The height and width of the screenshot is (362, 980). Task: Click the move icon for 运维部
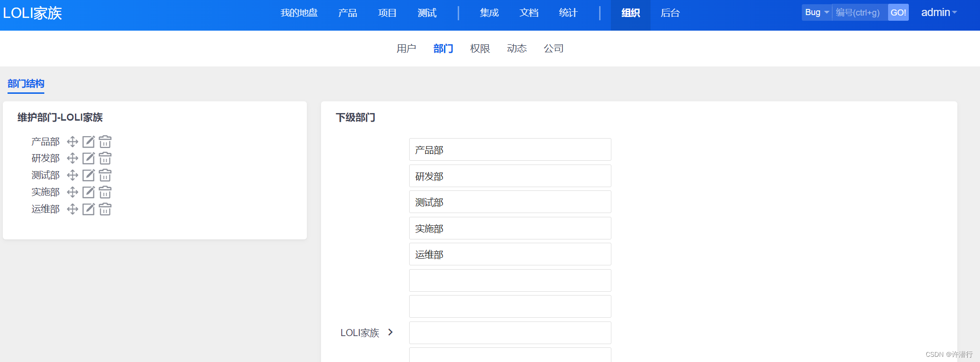73,209
